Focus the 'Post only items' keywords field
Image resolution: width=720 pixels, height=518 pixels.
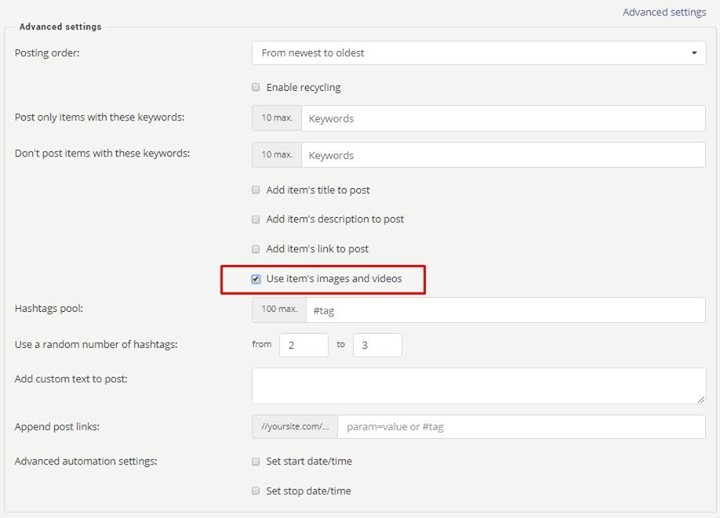(x=503, y=118)
